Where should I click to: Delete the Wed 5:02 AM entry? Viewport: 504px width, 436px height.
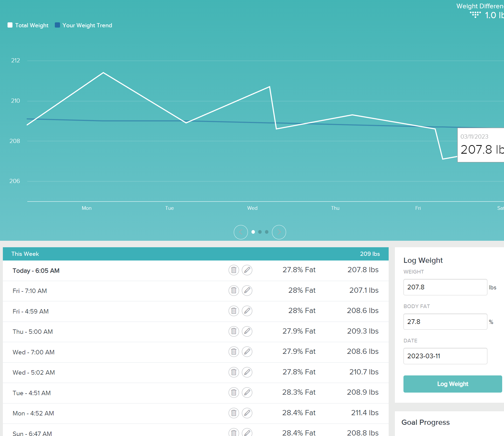234,372
